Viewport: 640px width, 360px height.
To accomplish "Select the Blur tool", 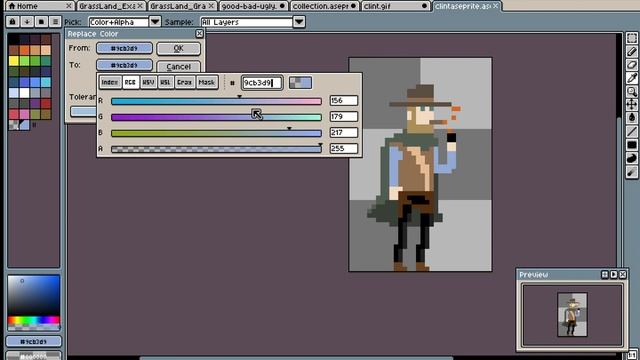I will [632, 172].
